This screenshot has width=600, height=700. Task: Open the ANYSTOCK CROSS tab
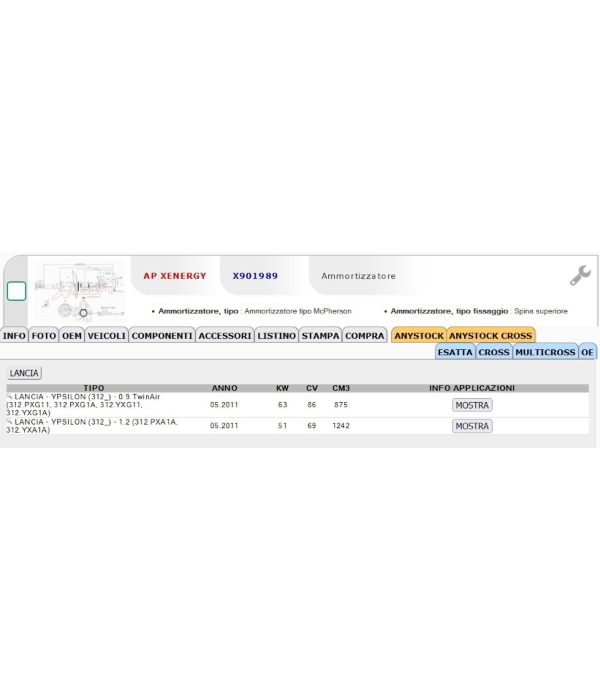[491, 335]
